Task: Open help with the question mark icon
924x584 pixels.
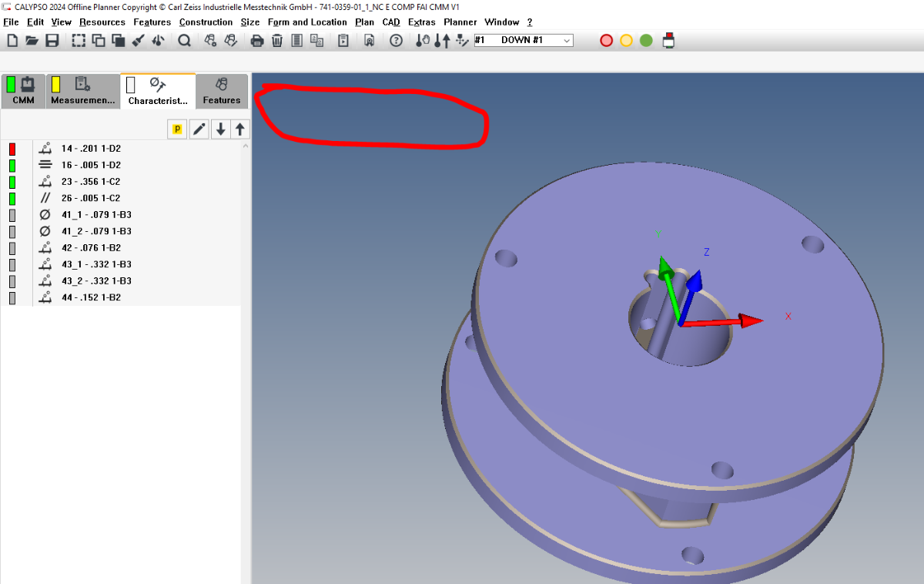Action: pyautogui.click(x=396, y=41)
